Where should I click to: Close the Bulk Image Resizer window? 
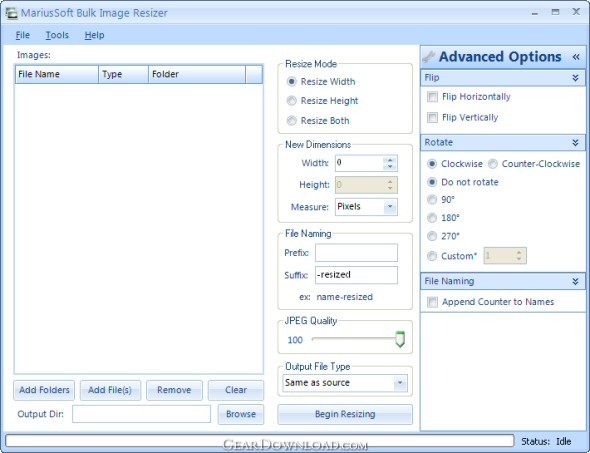pos(576,12)
